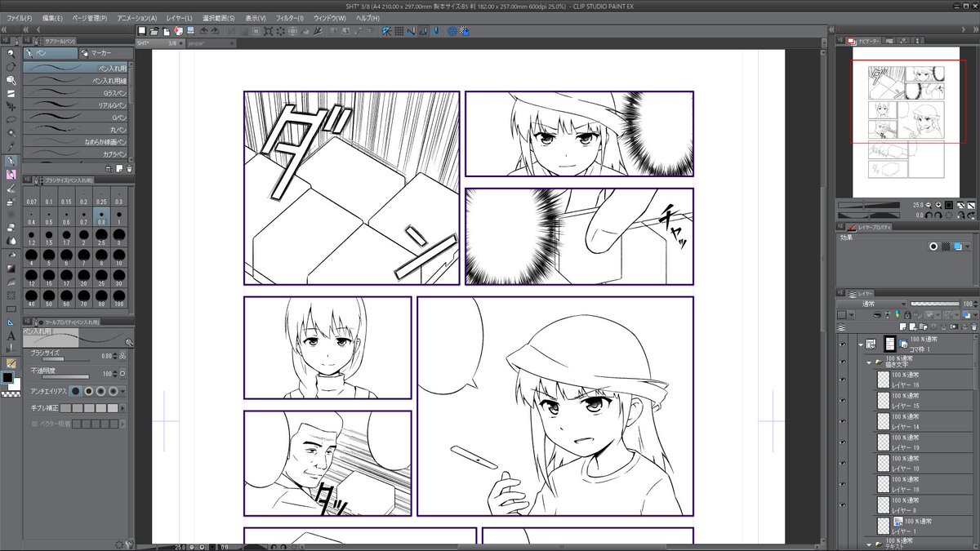
Task: Click rotate left icon in Navigator panel
Action: [928, 216]
